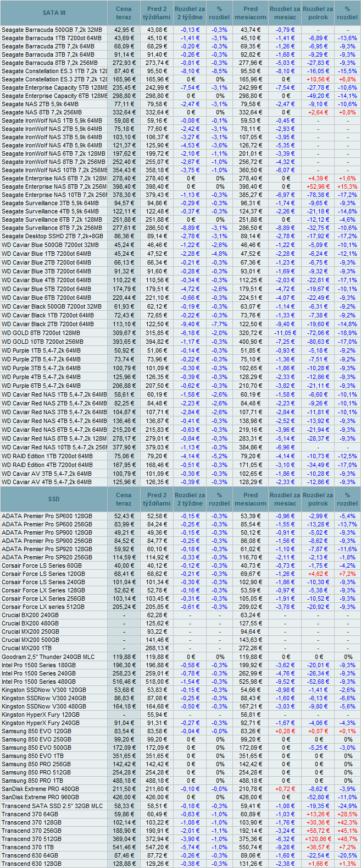Click the SATA III table header
361x868 pixels.
tap(54, 13)
